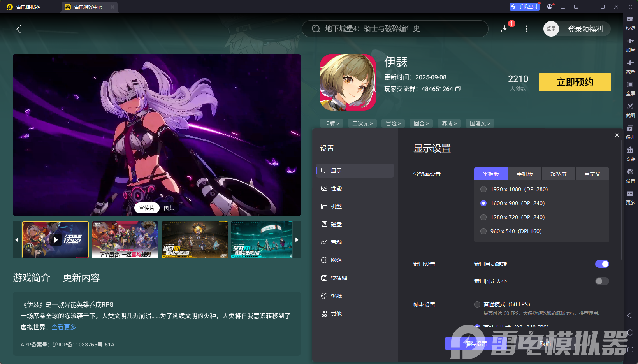Switch to 超宽屏 resolution tab
638x364 pixels.
click(559, 174)
